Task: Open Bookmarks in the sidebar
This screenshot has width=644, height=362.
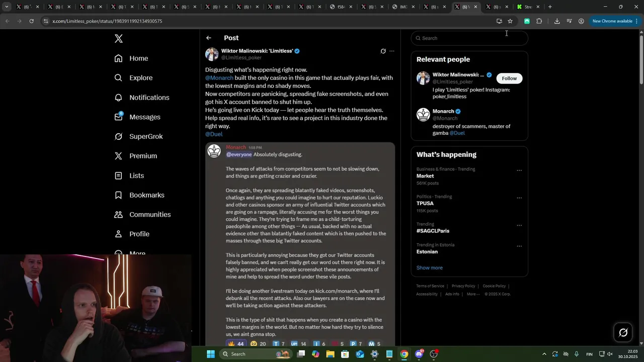Action: click(139, 195)
